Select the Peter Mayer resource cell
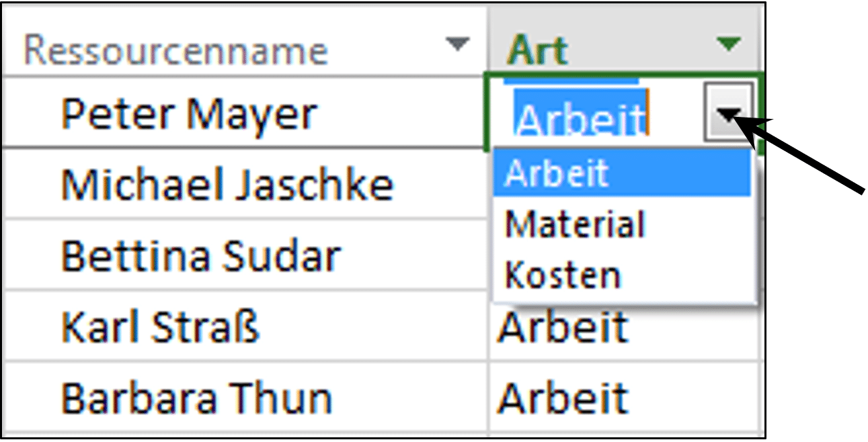Viewport: 868px width, 442px height. click(x=245, y=112)
